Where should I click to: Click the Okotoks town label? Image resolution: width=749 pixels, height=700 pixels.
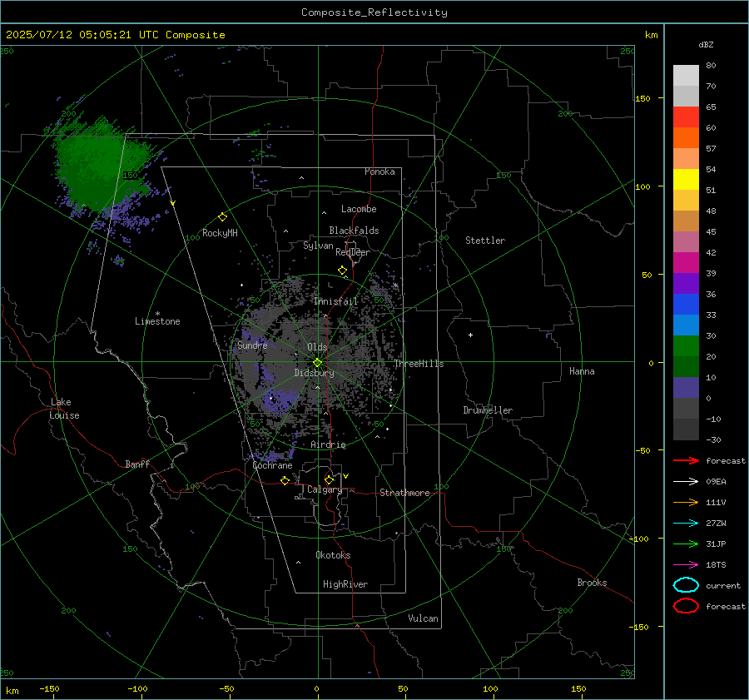click(333, 554)
